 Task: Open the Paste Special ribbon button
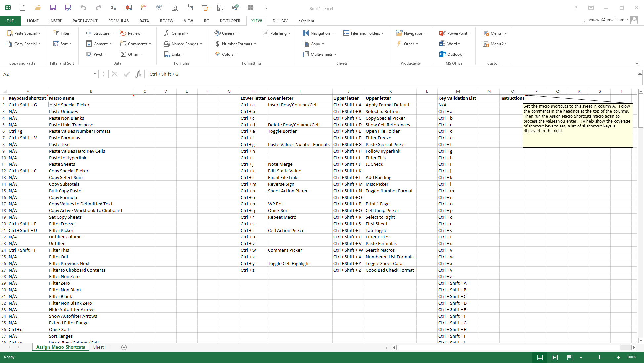click(x=23, y=33)
